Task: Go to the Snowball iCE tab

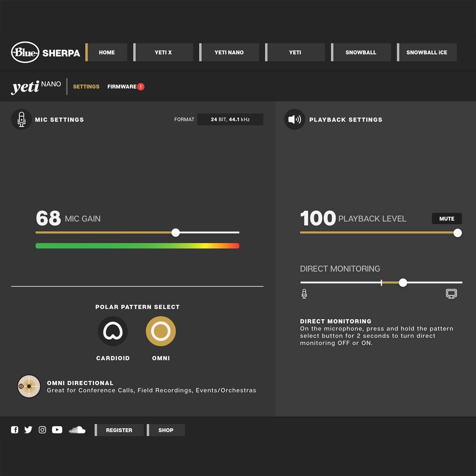Action: point(426,52)
